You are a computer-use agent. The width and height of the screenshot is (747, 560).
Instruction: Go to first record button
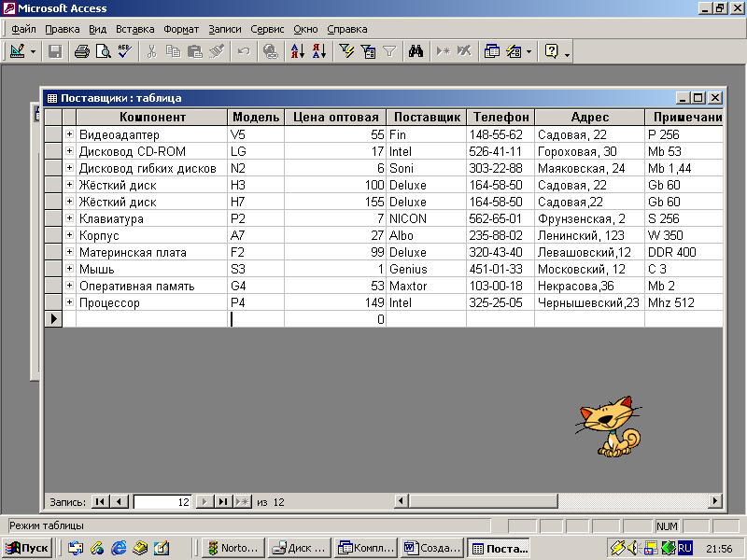tap(100, 501)
